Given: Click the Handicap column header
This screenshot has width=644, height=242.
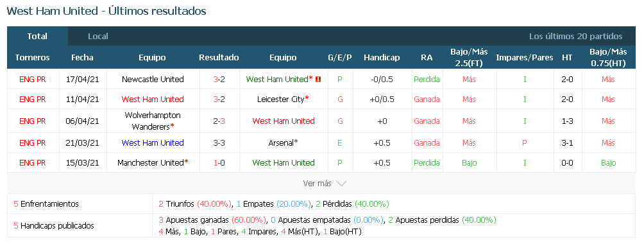Looking at the screenshot, I should (x=382, y=58).
